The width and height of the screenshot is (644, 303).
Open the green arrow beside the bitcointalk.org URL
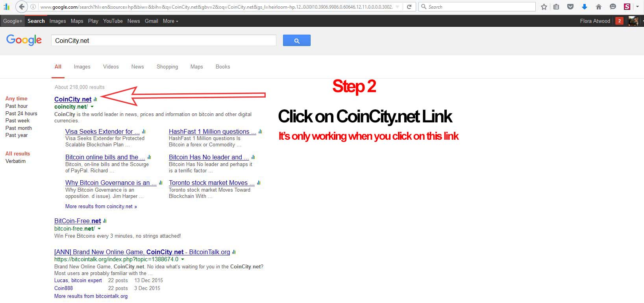coord(183,259)
